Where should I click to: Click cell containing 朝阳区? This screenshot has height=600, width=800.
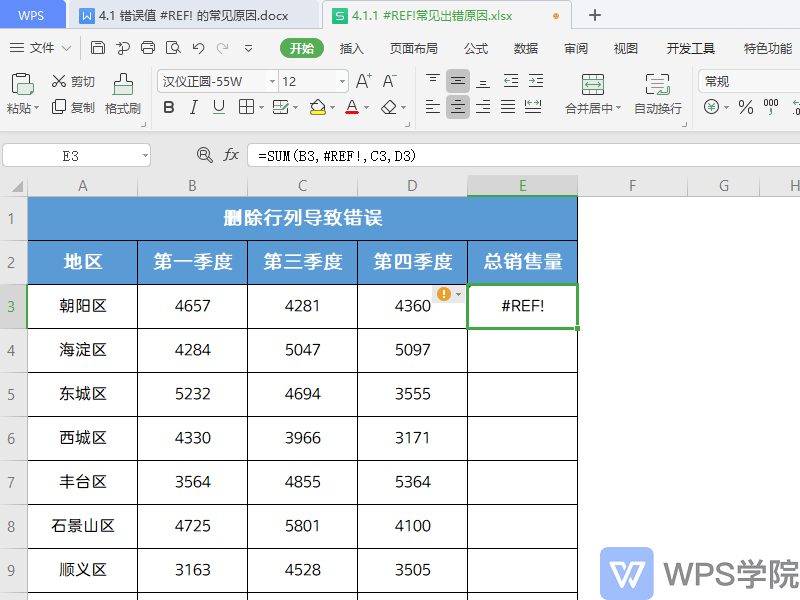tap(83, 306)
